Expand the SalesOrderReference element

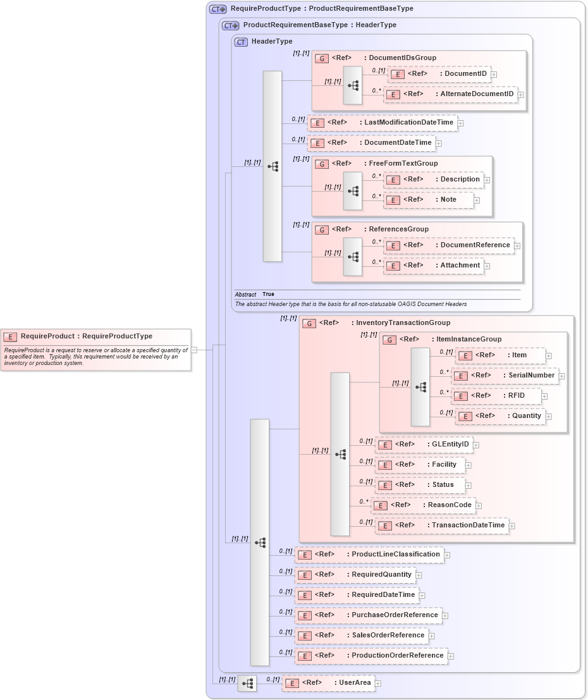433,635
